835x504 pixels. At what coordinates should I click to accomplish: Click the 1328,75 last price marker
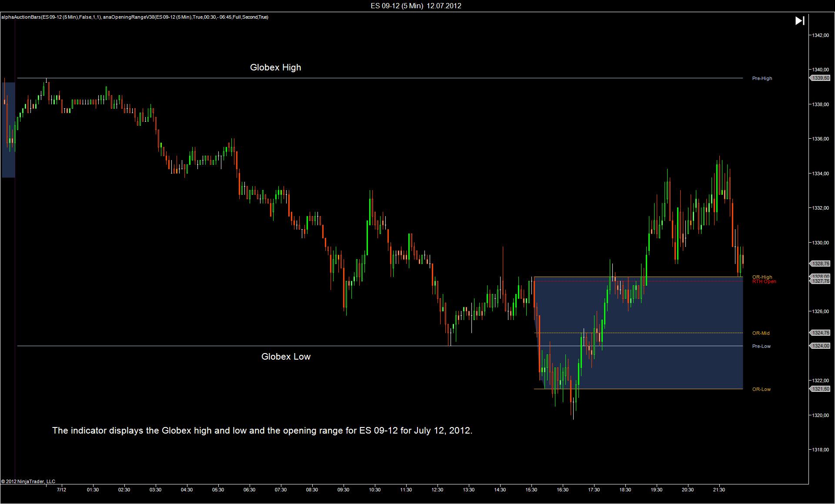click(820, 264)
